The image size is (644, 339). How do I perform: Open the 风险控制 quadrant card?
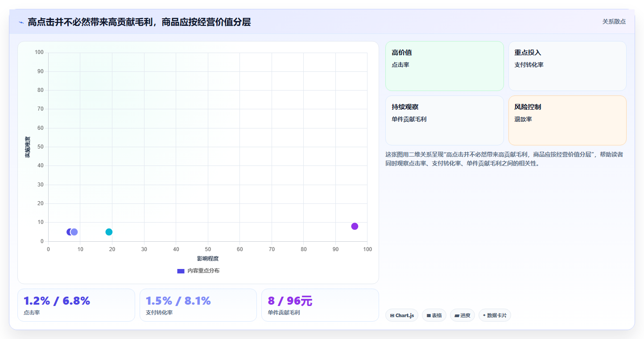567,120
